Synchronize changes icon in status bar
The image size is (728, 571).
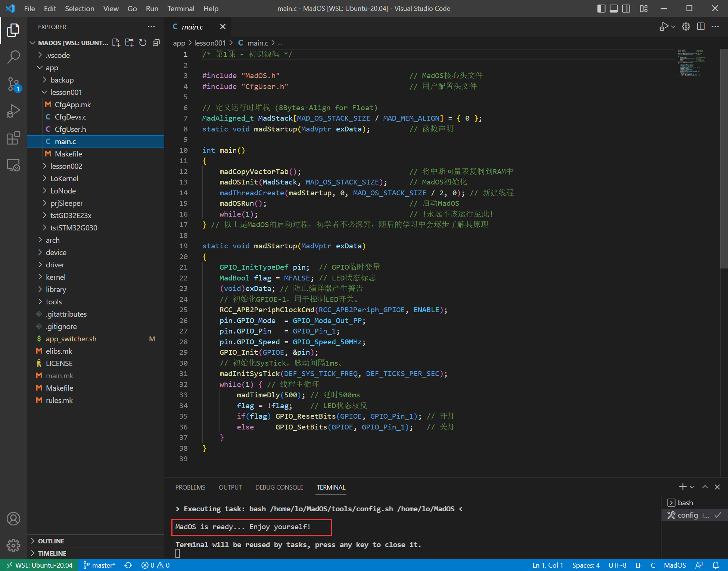pyautogui.click(x=128, y=565)
